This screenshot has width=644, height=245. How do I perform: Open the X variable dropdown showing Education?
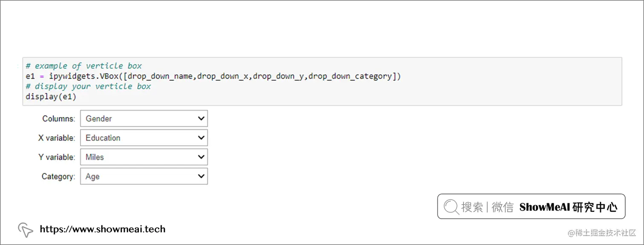[x=144, y=137]
